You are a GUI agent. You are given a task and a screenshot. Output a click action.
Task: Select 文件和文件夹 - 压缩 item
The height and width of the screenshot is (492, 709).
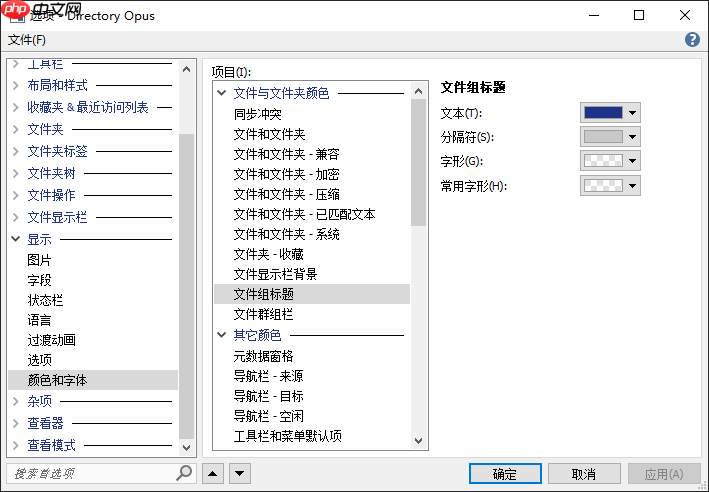click(287, 194)
